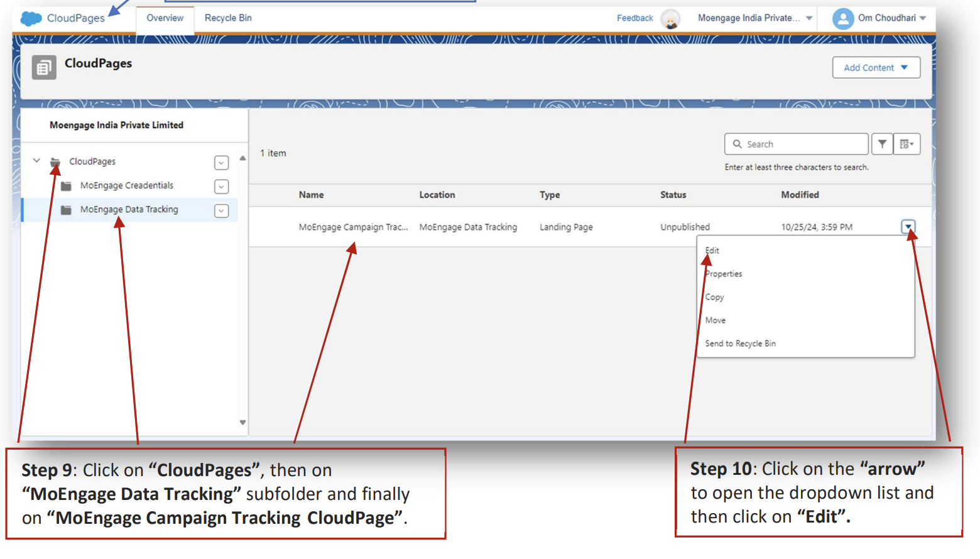Click the open folder icon for CloudPages
980x559 pixels.
pos(55,162)
